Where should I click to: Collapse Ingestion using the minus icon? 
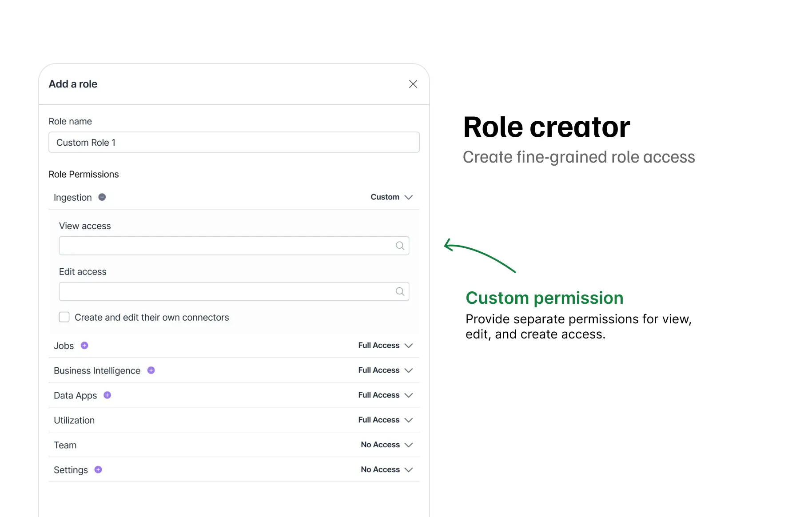[x=102, y=197]
